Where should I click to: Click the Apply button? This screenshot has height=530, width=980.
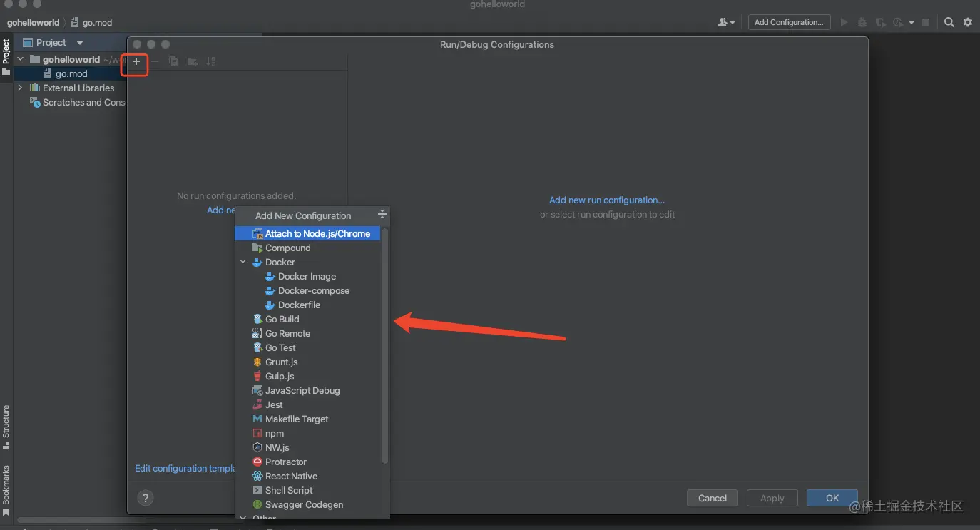pyautogui.click(x=772, y=498)
